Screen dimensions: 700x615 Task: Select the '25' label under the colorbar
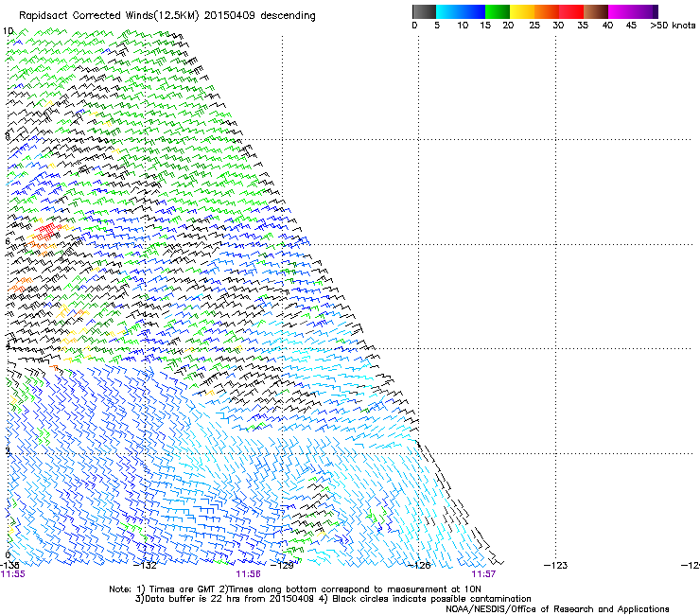coord(534,26)
